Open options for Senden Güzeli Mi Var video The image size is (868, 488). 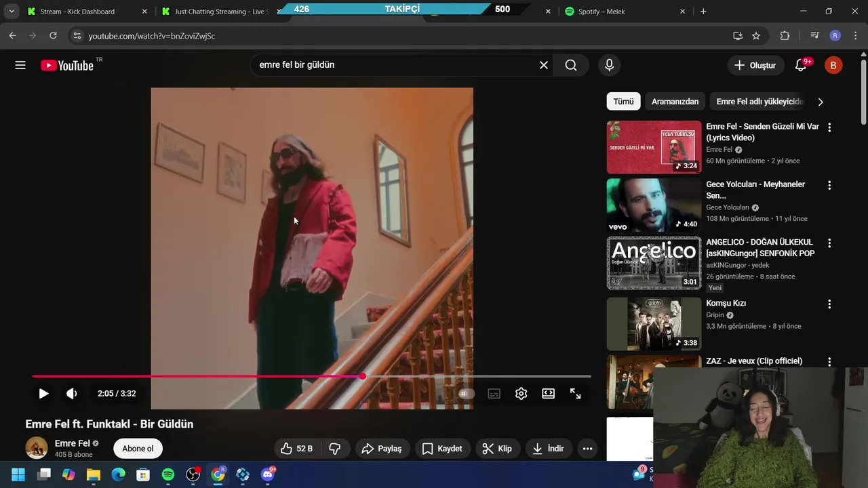829,127
